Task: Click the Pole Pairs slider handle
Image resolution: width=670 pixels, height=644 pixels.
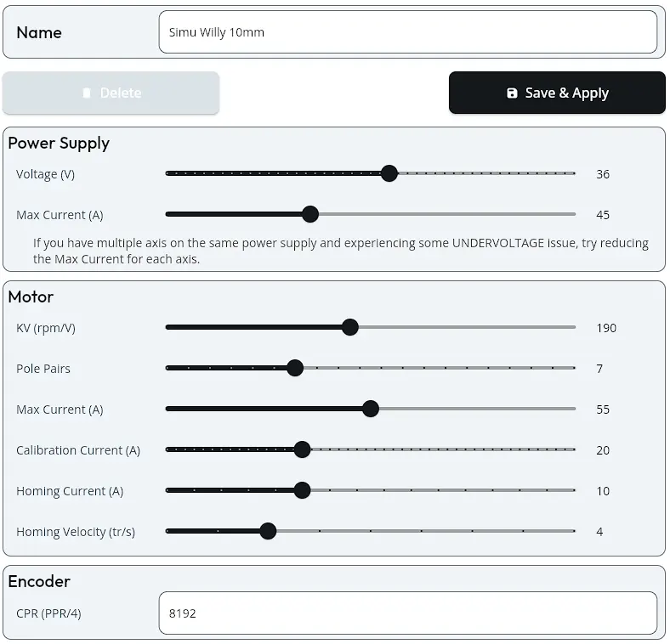Action: tap(295, 368)
